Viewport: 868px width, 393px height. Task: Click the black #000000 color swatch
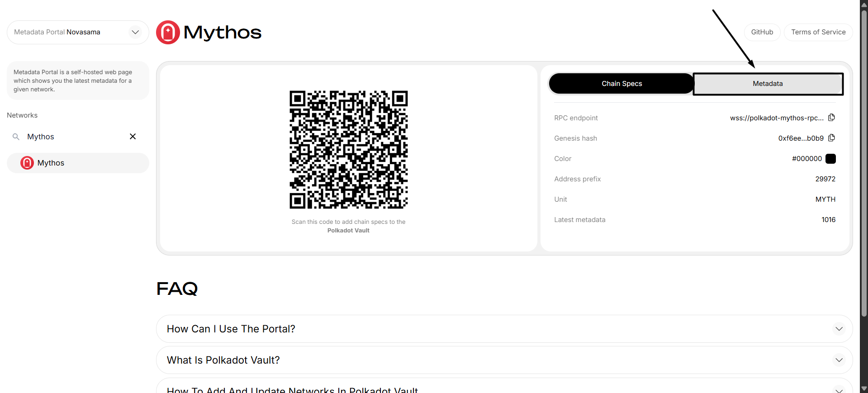[830, 159]
